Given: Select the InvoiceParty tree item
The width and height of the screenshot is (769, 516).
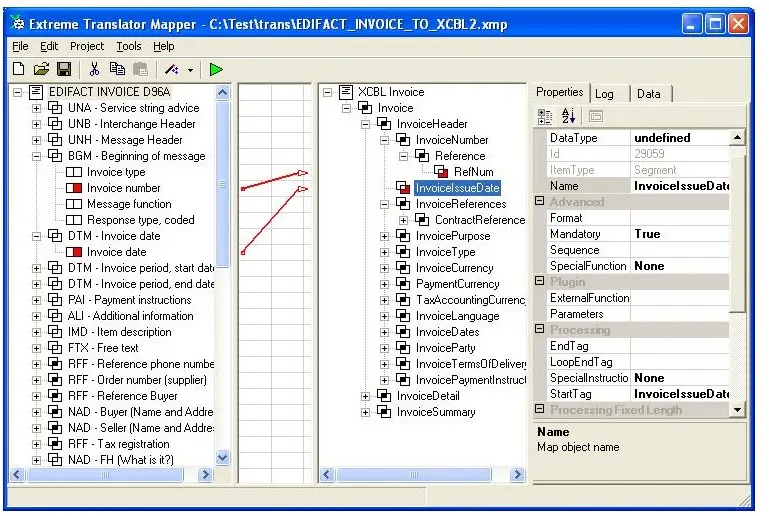Looking at the screenshot, I should 445,348.
